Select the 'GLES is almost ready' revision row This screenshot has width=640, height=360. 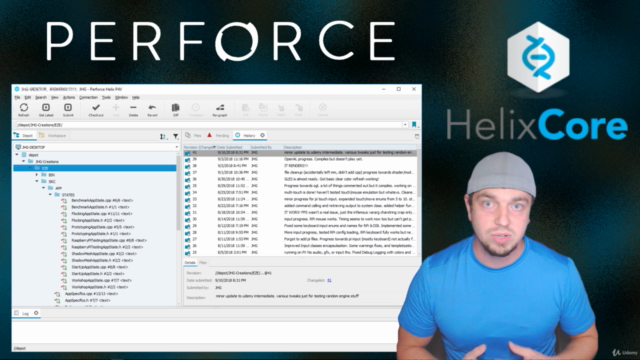300,179
